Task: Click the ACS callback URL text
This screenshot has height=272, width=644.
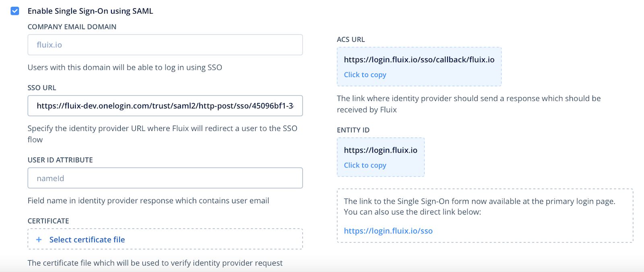Action: point(419,59)
